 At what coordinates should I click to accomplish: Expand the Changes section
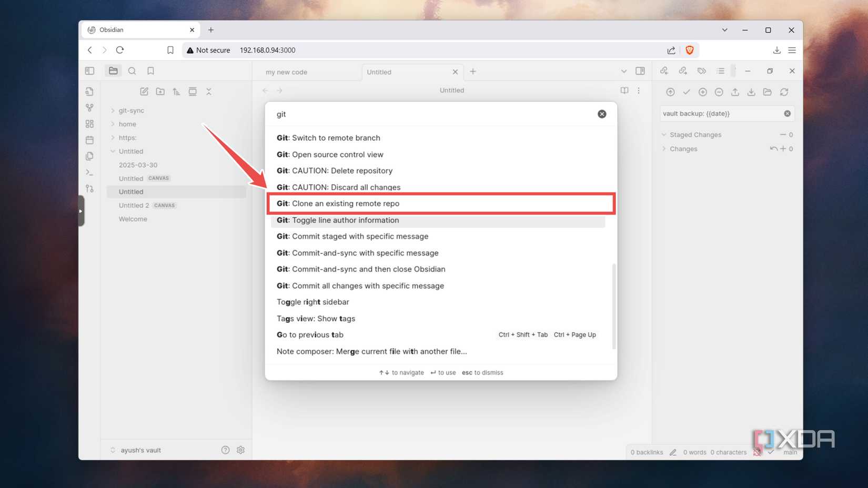[683, 149]
